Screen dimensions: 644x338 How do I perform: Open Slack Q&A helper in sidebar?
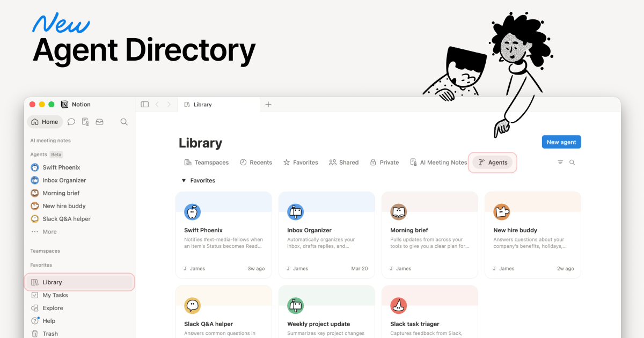click(67, 219)
